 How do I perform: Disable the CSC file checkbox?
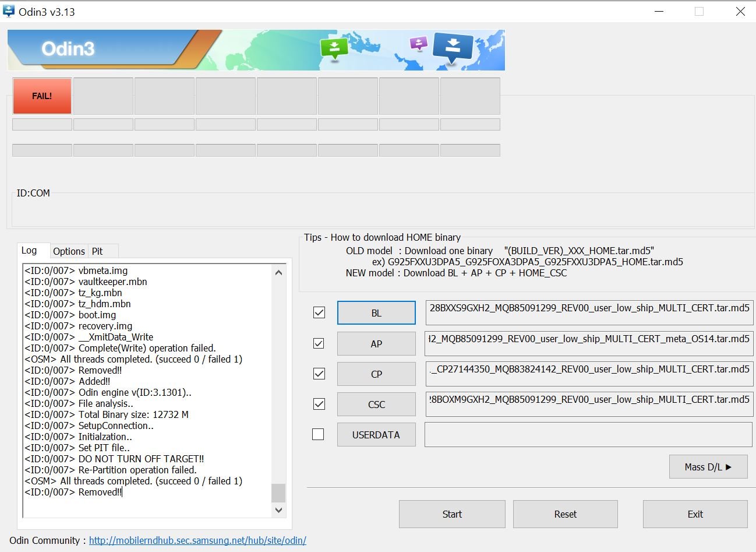319,404
